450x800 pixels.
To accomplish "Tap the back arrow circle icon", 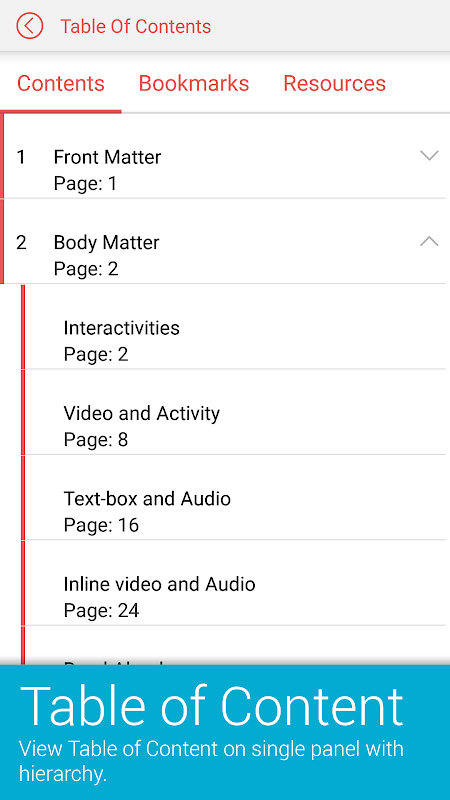I will tap(30, 26).
